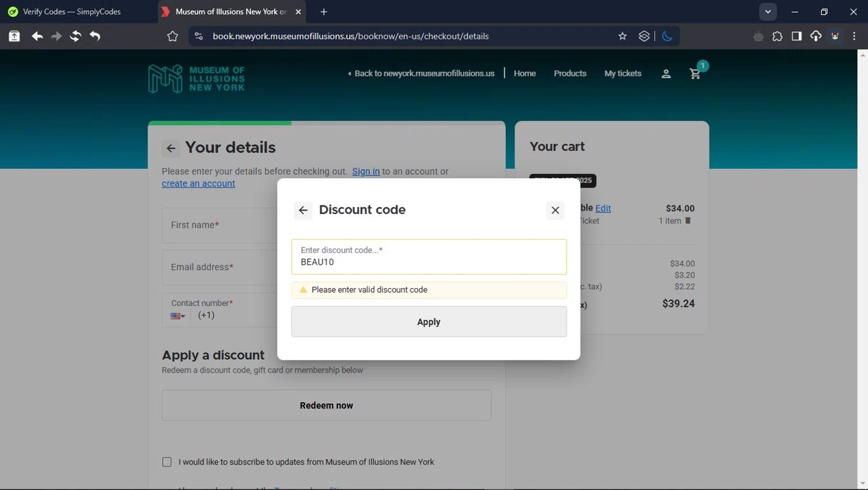Bookmark this page with star
The width and height of the screenshot is (868, 490).
pyautogui.click(x=623, y=36)
